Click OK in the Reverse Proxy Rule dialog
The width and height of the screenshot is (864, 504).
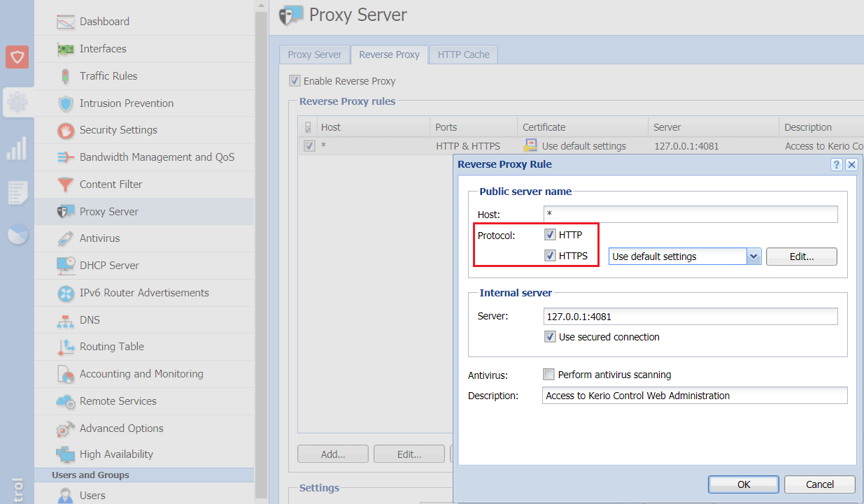(744, 484)
